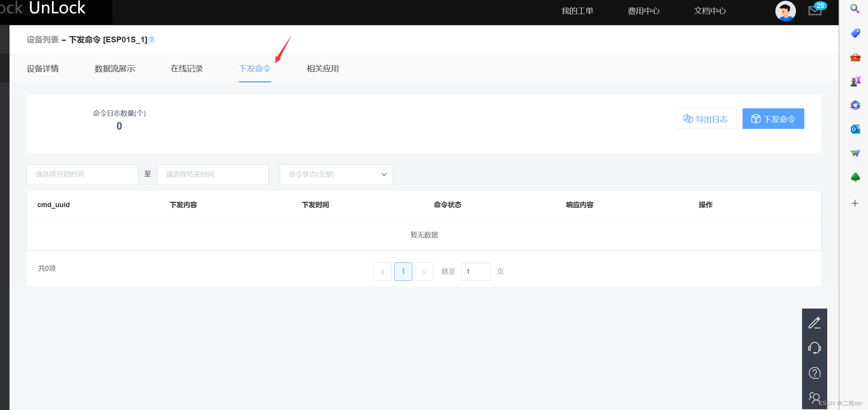Open 我的工单 in top menu
Image resolution: width=868 pixels, height=410 pixels.
577,11
